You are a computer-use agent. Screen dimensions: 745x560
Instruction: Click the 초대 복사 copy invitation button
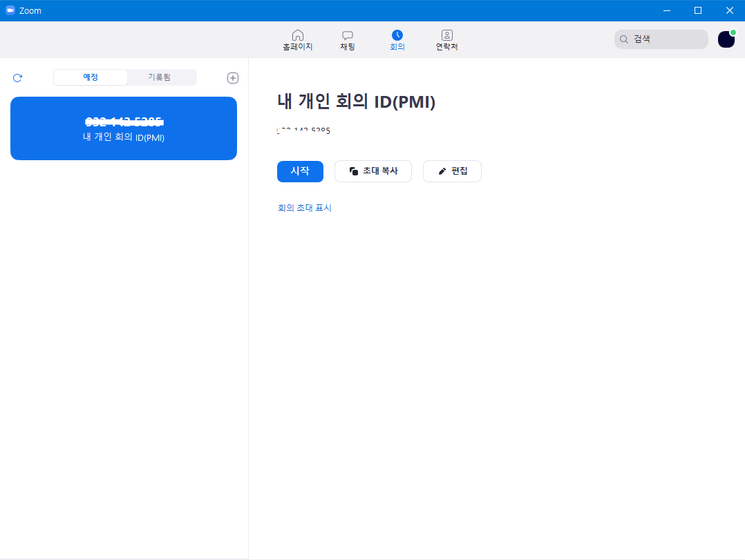(373, 171)
